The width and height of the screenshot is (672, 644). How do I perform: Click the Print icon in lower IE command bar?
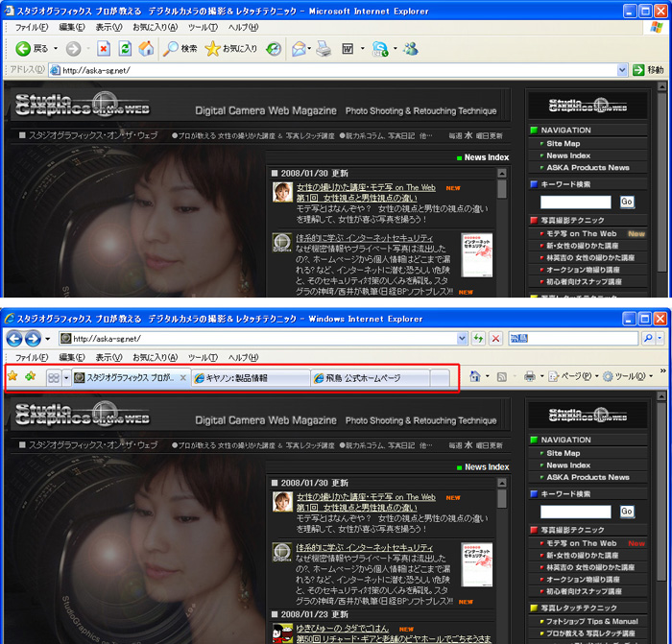tap(530, 376)
